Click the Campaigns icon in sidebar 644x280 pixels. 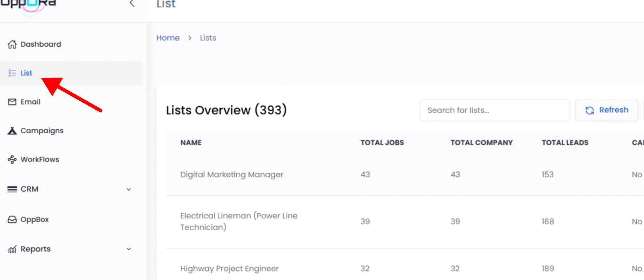click(x=12, y=131)
